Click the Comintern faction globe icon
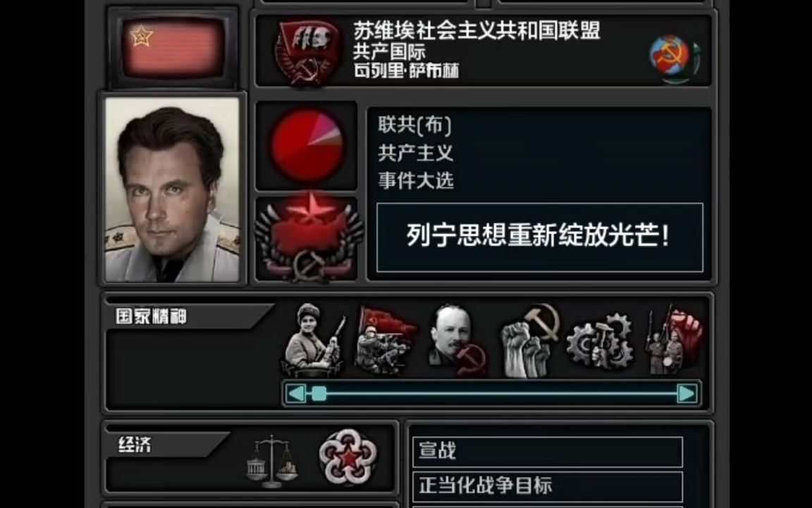This screenshot has width=812, height=508. 675,58
